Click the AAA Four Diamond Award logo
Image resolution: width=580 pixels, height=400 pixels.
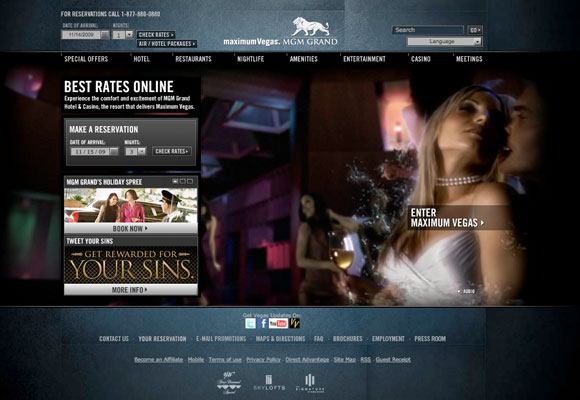(229, 383)
